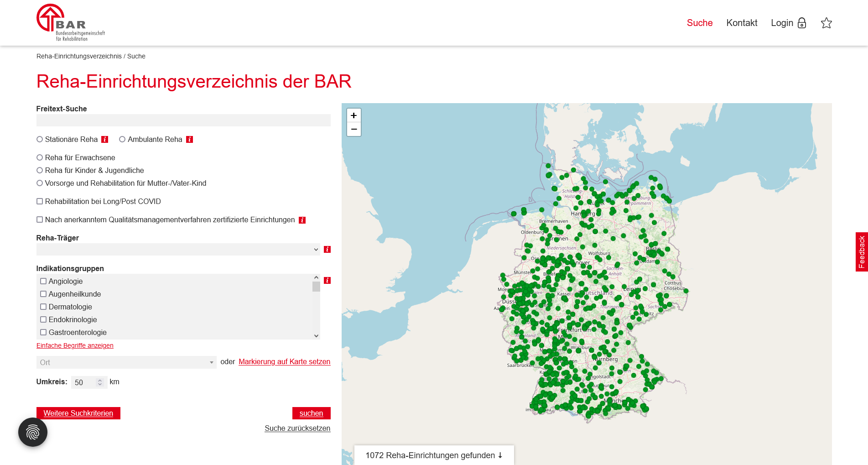Choose Reha für Kinder & Jugendliche option
This screenshot has width=868, height=465.
click(40, 170)
